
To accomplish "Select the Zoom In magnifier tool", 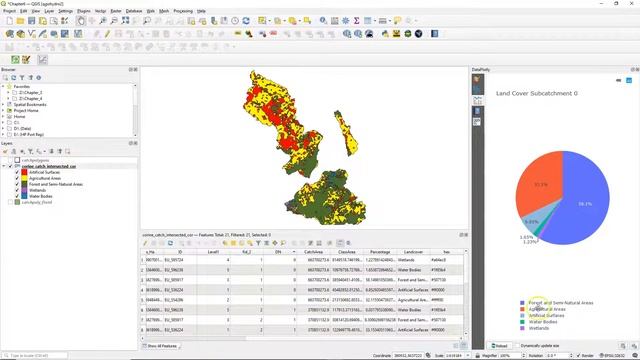I will click(x=103, y=20).
